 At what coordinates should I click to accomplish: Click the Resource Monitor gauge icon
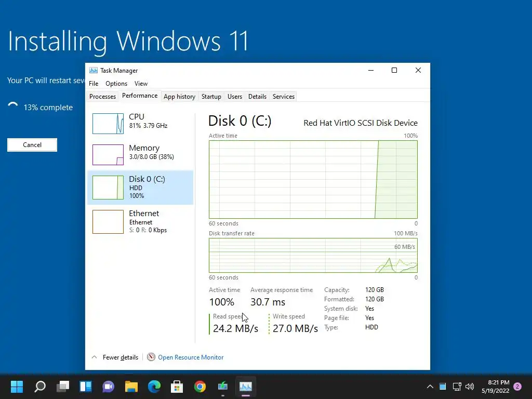tap(151, 357)
